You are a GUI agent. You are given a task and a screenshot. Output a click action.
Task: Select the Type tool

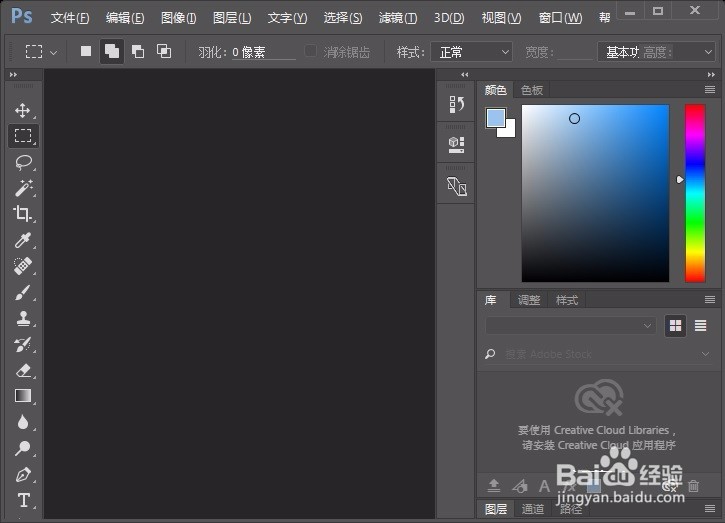(x=24, y=500)
